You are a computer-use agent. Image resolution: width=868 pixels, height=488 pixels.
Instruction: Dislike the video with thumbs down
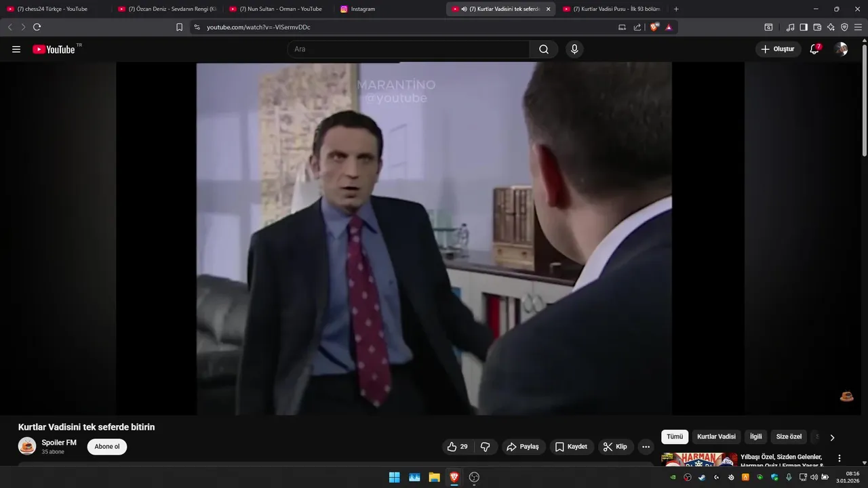tap(486, 447)
